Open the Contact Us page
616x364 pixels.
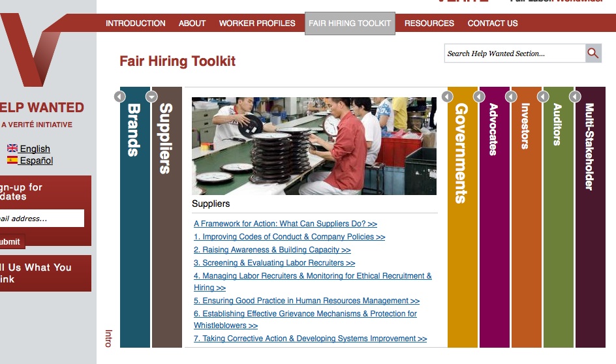tap(493, 23)
